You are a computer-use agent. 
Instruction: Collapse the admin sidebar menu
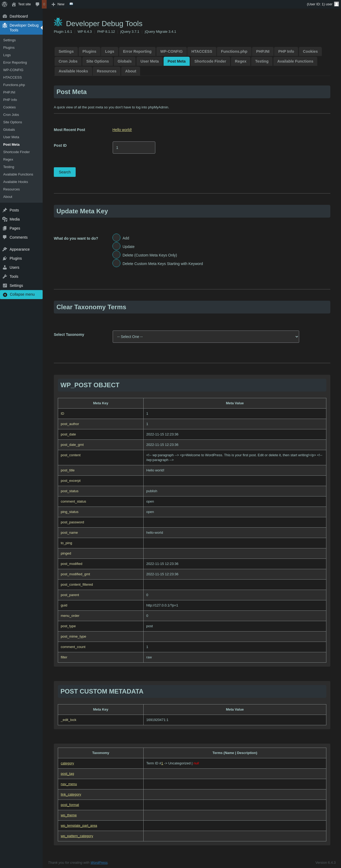click(x=22, y=295)
